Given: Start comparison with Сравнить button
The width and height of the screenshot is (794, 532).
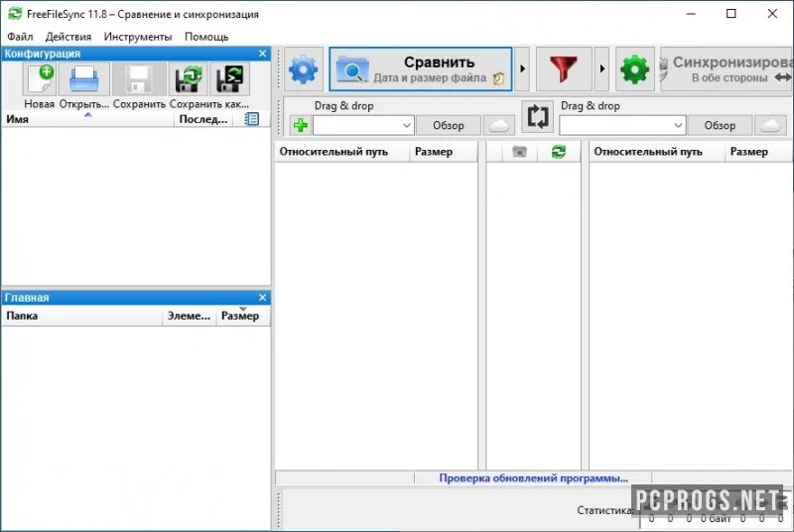Looking at the screenshot, I should point(420,69).
